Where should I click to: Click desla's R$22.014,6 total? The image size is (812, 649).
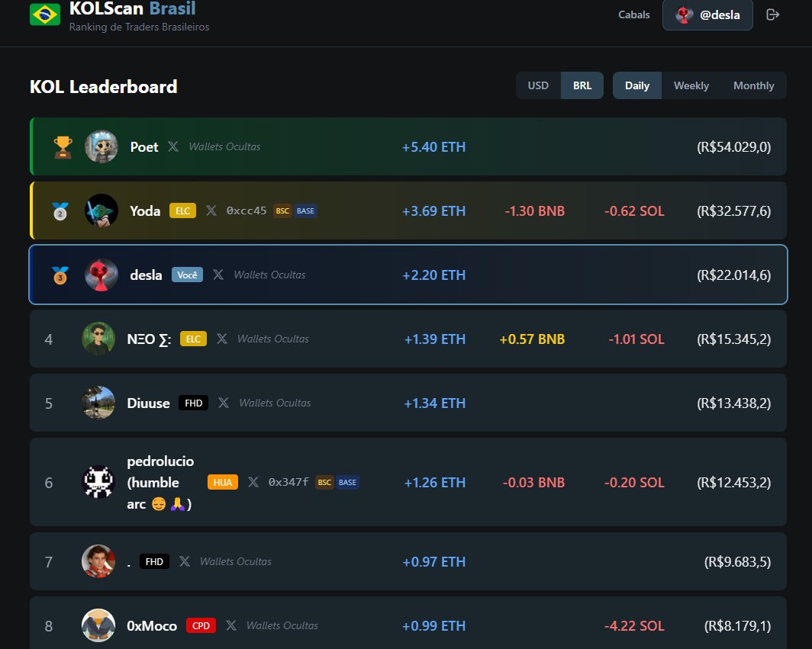pyautogui.click(x=734, y=275)
